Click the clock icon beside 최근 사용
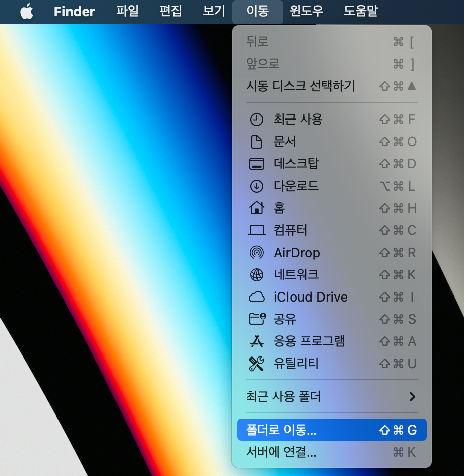Image resolution: width=464 pixels, height=476 pixels. click(257, 120)
